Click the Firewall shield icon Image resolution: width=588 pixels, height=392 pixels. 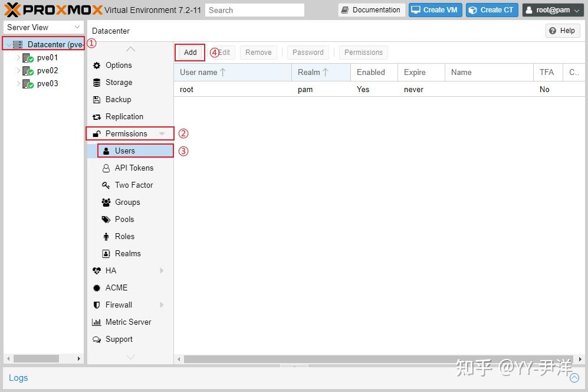coord(96,305)
